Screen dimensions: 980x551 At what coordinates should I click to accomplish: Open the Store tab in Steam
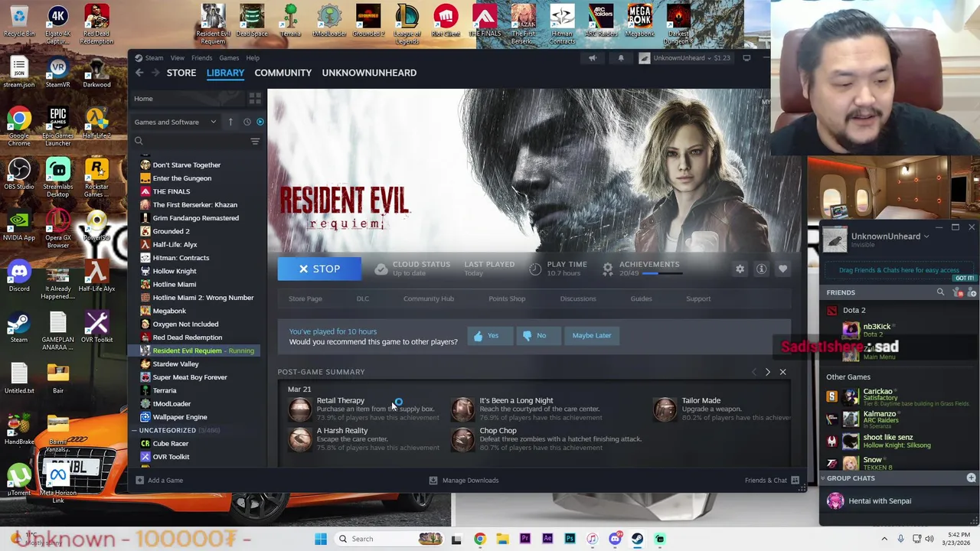pos(181,73)
